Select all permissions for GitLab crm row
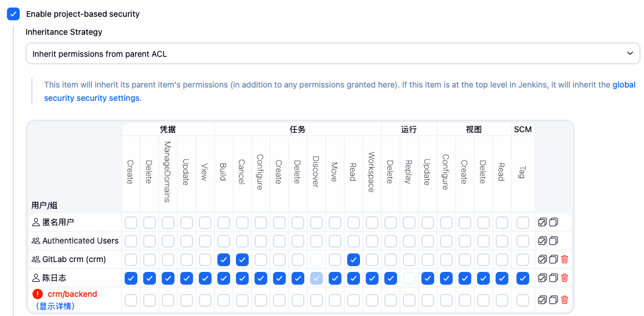 [542, 260]
